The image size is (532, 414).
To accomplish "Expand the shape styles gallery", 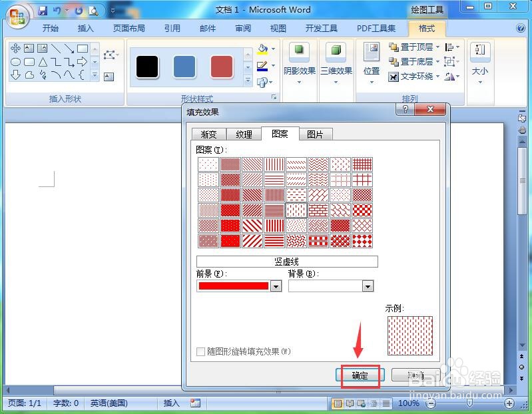I will [x=248, y=81].
